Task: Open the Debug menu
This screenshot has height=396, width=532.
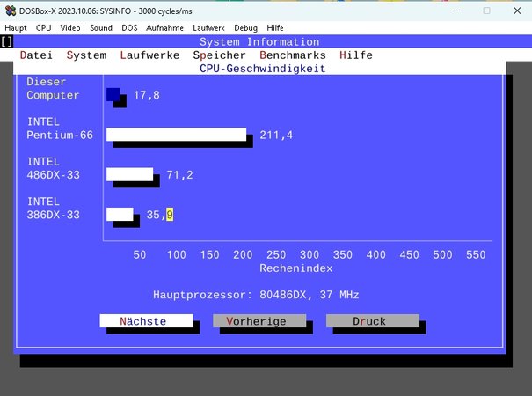Action: (245, 28)
